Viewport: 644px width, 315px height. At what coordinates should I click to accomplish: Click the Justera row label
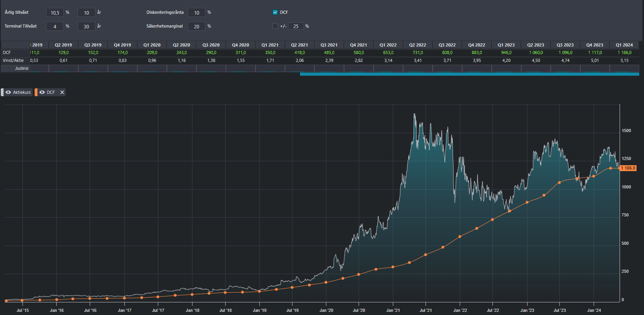[x=22, y=68]
